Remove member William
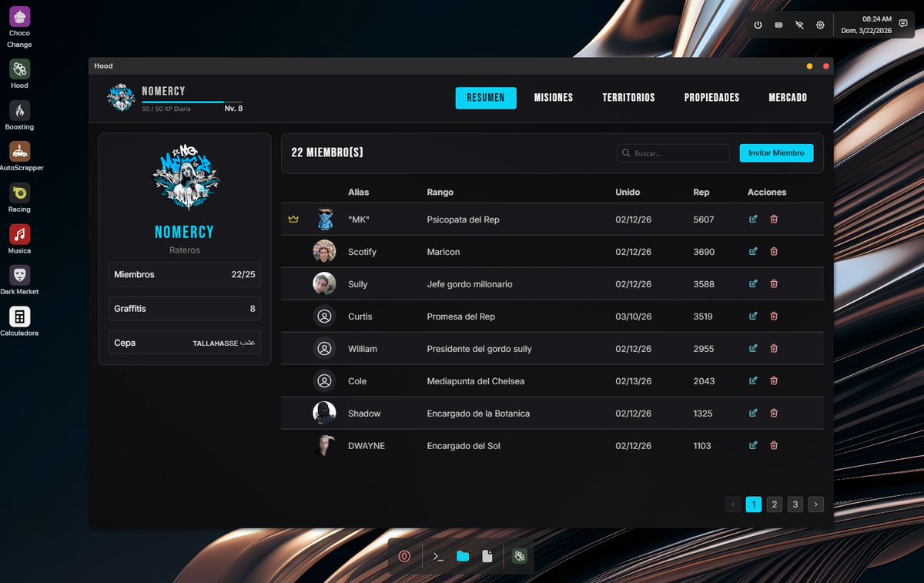 [x=774, y=349]
